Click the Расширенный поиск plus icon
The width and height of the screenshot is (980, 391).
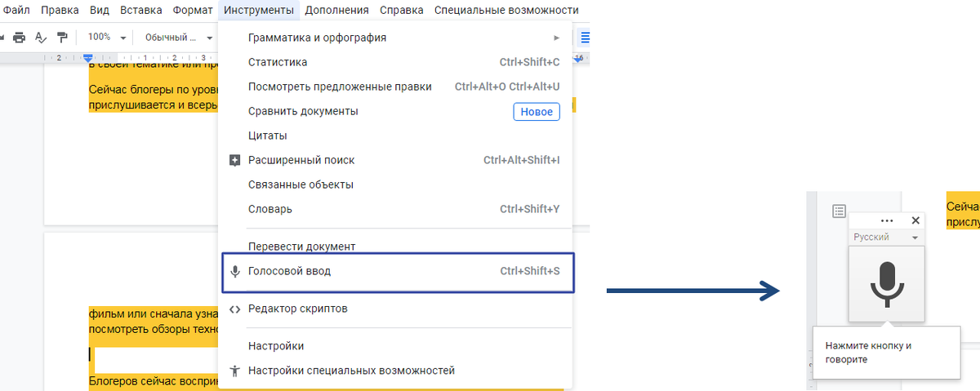tap(234, 160)
